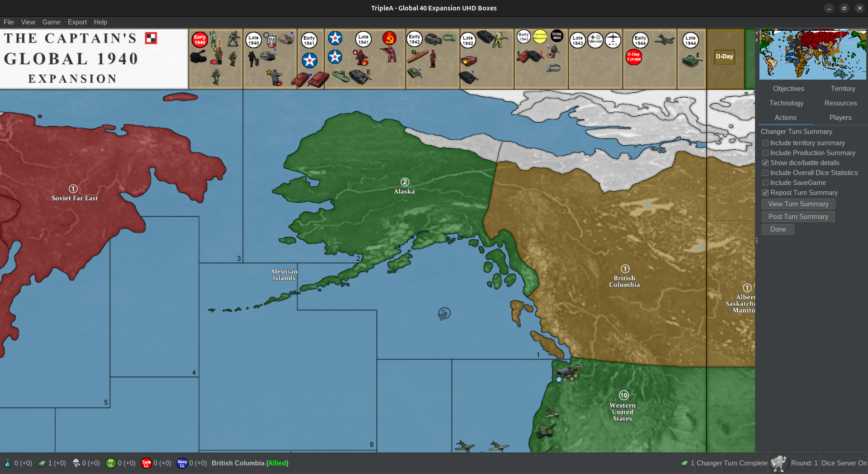
Task: Select the Actions tab
Action: click(x=785, y=118)
